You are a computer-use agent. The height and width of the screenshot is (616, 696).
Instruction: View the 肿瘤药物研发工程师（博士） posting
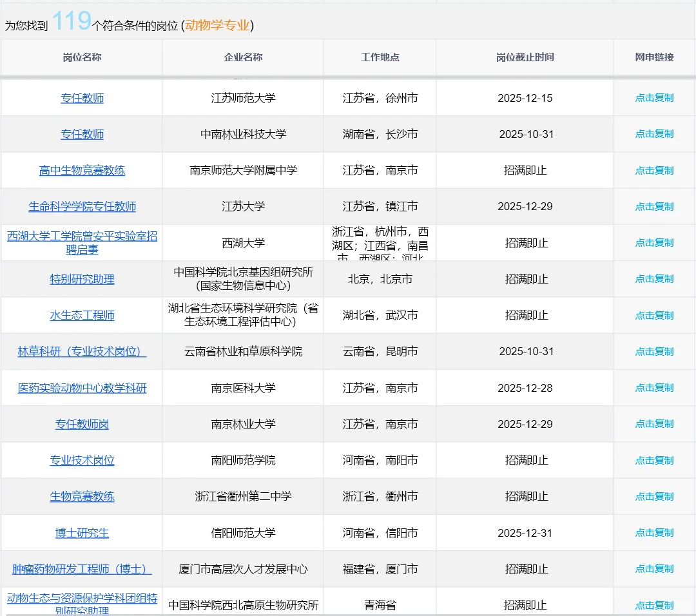coord(82,568)
